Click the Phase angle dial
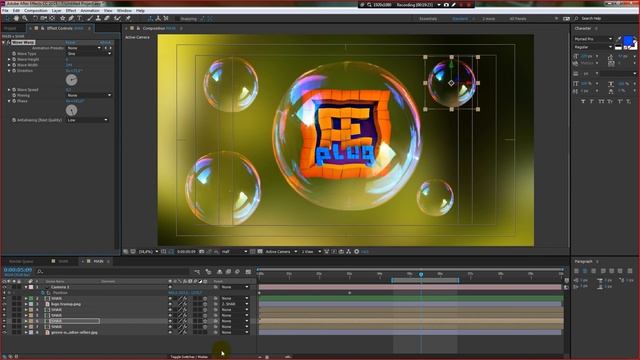The height and width of the screenshot is (360, 640). pyautogui.click(x=71, y=110)
